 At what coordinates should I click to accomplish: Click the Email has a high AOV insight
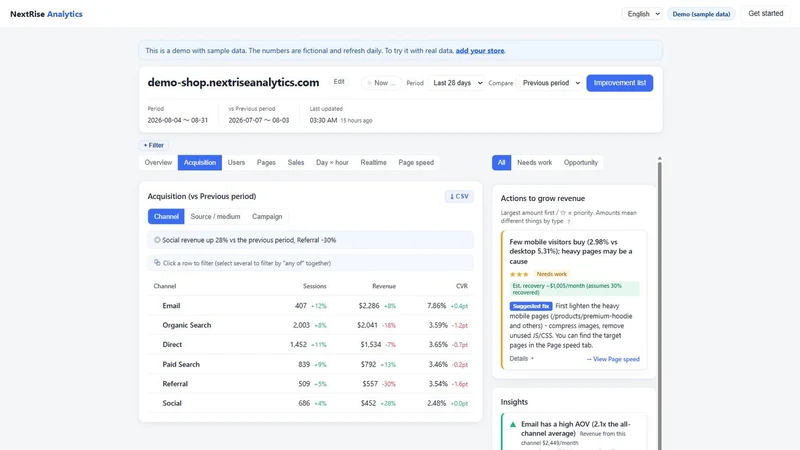coord(575,429)
